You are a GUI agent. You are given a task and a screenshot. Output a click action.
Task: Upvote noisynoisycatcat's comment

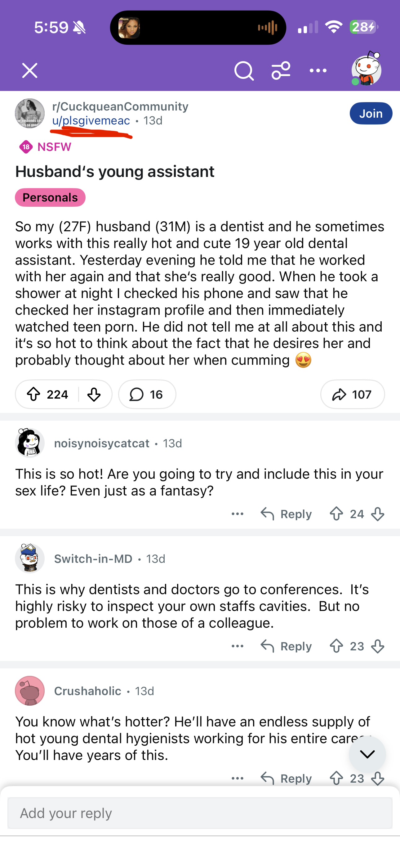[x=336, y=514]
